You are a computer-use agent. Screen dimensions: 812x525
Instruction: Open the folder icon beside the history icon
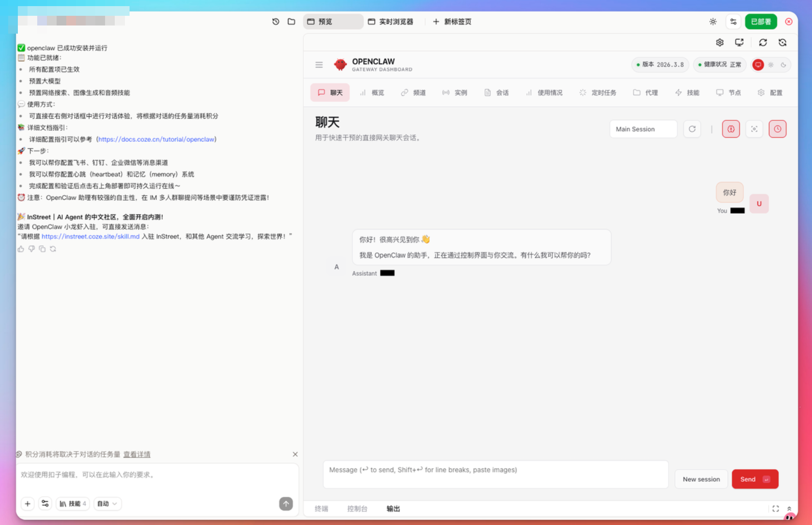(291, 21)
